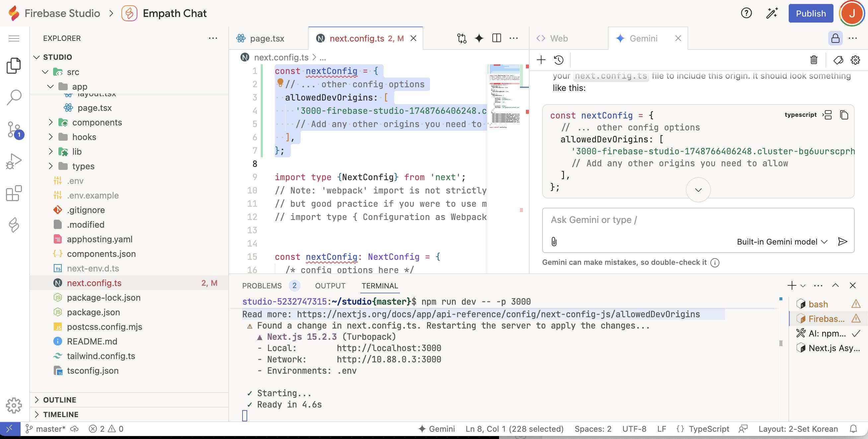
Task: Open Source Control view with 1 badge
Action: pyautogui.click(x=14, y=130)
